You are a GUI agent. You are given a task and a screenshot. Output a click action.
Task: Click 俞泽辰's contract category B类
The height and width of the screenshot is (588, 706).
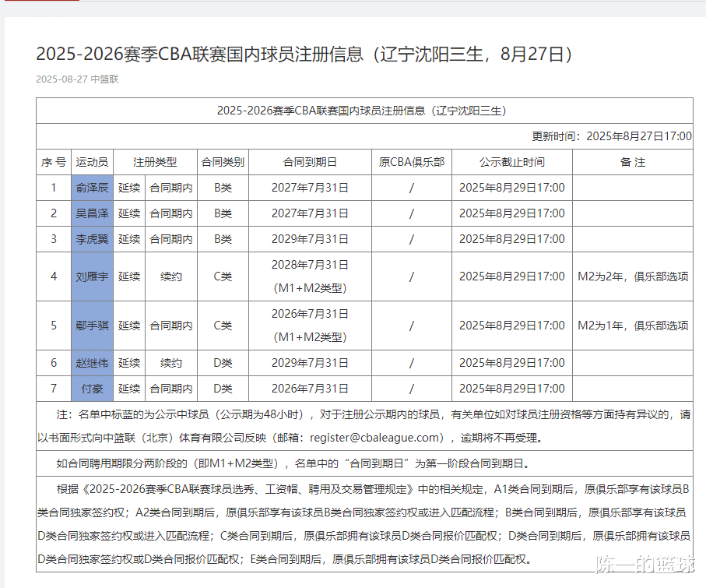pyautogui.click(x=223, y=188)
